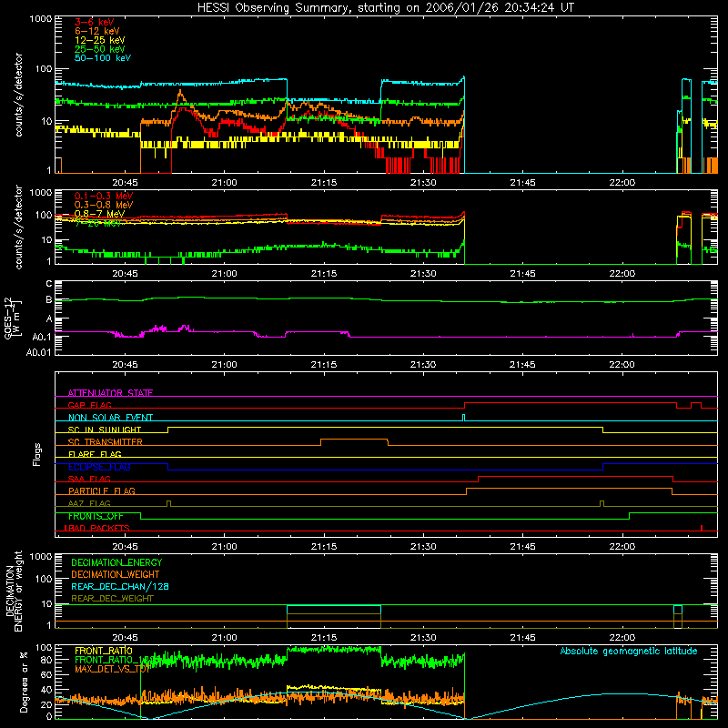This screenshot has height=728, width=728.
Task: Pick the 50-100 keV legend label
Action: tap(103, 58)
